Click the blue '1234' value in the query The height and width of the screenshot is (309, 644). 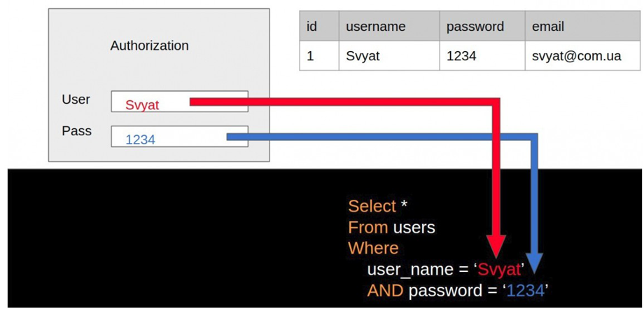click(x=525, y=289)
